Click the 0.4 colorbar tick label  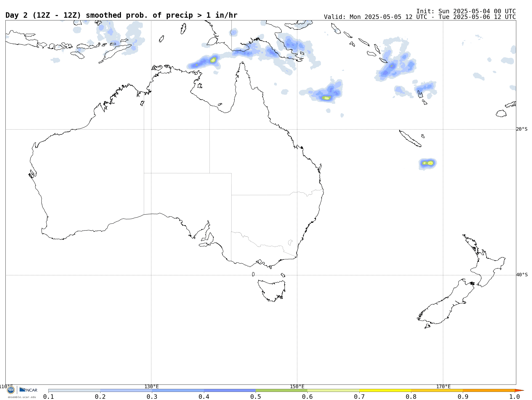pos(204,397)
